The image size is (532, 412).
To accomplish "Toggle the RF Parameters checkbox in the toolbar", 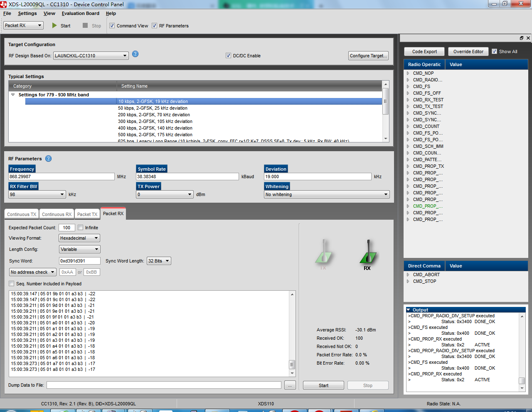I will point(154,25).
